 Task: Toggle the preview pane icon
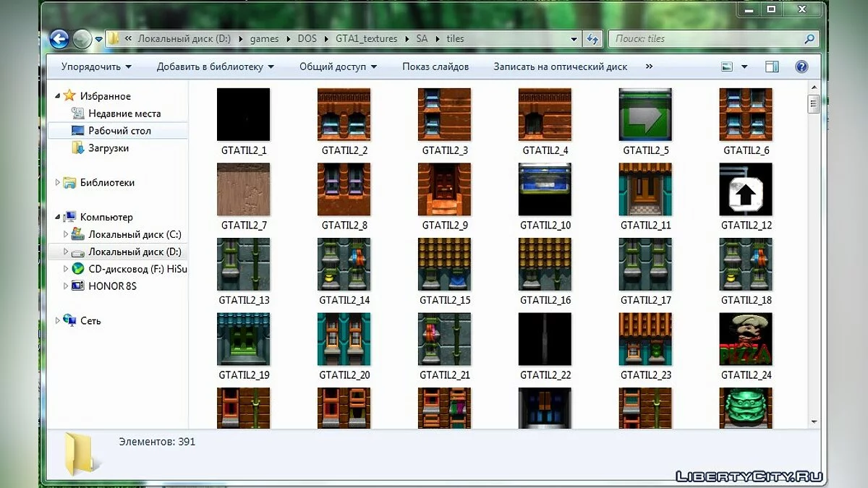[x=772, y=67]
